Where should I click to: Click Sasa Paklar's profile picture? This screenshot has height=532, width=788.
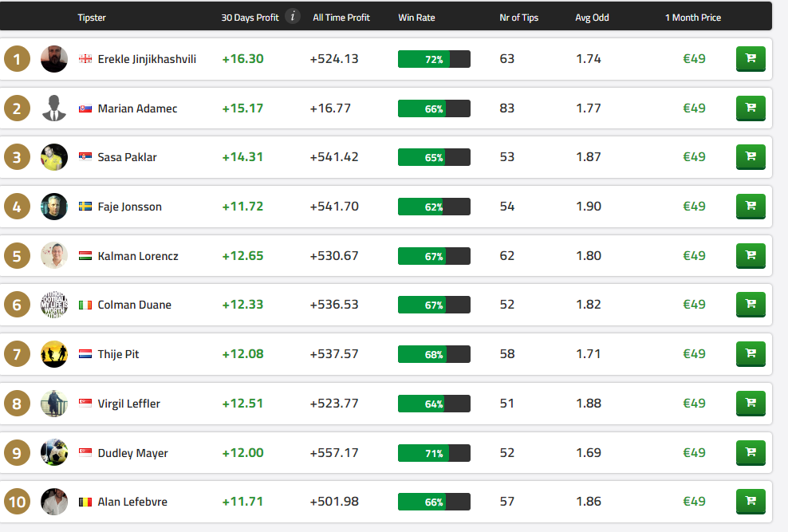pos(54,157)
